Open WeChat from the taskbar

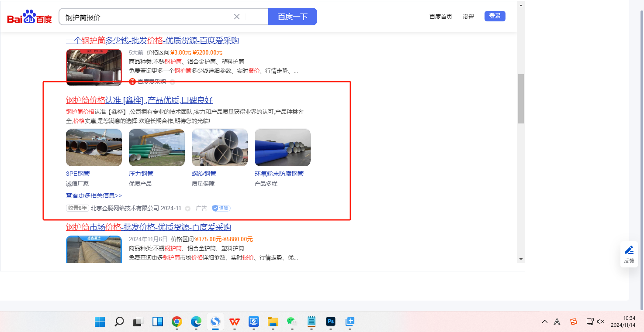(x=292, y=322)
